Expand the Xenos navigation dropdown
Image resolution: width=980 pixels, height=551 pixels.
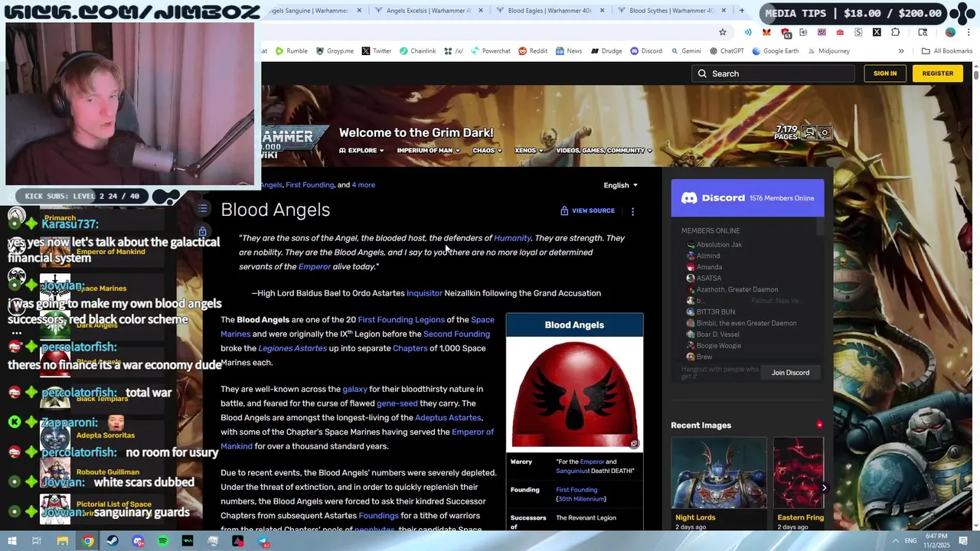(x=529, y=151)
